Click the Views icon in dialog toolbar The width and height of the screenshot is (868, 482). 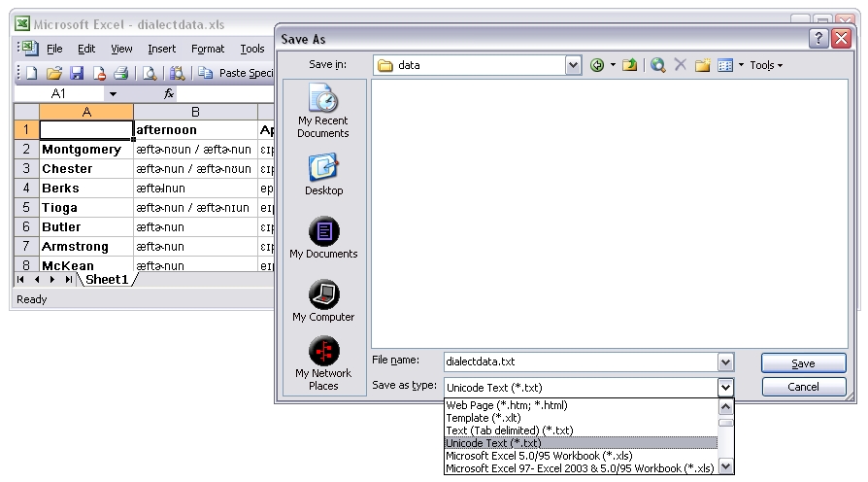724,65
